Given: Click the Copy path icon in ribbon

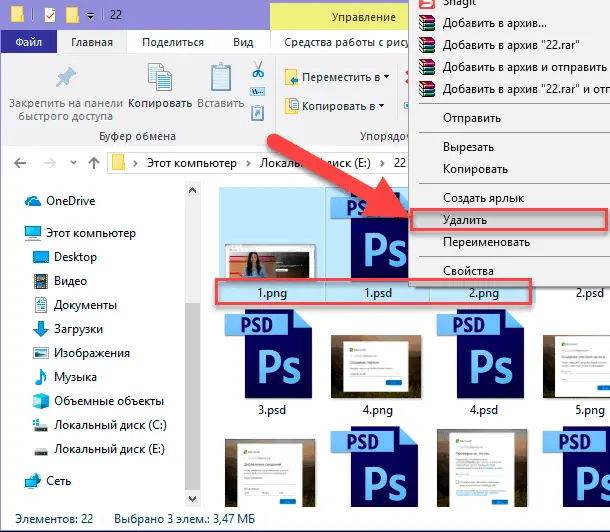Looking at the screenshot, I should [258, 92].
